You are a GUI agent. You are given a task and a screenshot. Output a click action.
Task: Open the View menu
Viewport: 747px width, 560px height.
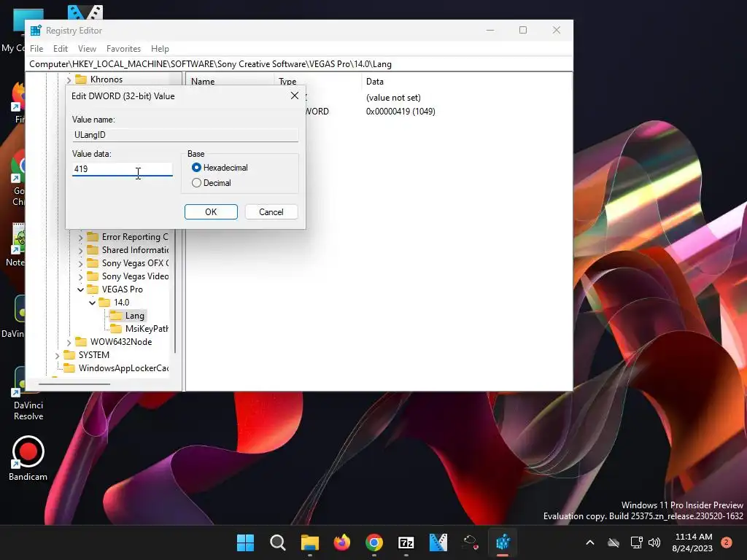(x=88, y=49)
